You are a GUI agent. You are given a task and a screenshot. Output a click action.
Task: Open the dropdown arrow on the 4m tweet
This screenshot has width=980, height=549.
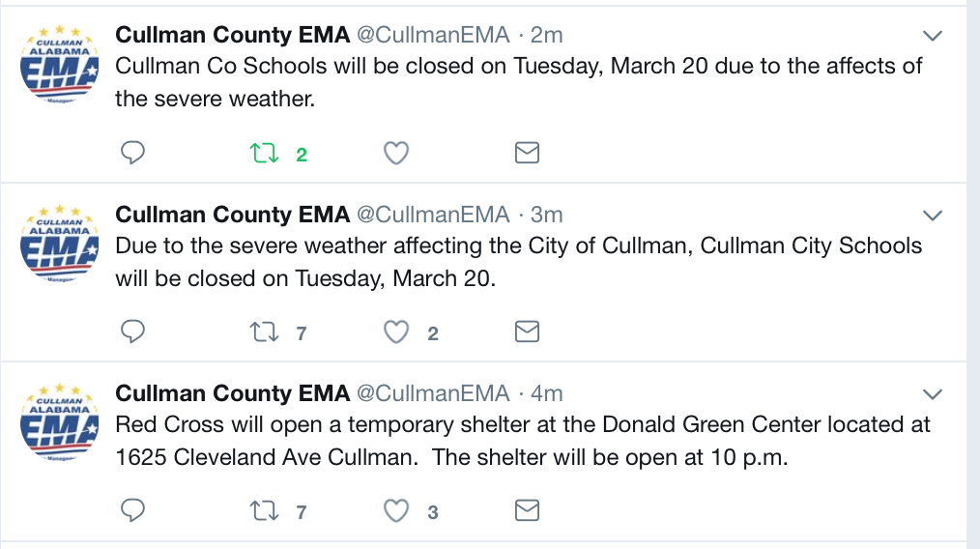[933, 394]
